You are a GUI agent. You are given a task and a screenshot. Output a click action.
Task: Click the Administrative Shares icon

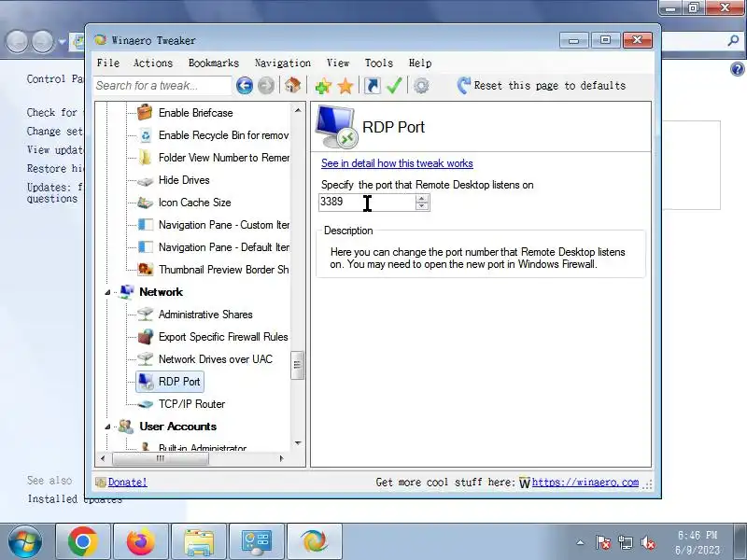pos(145,315)
